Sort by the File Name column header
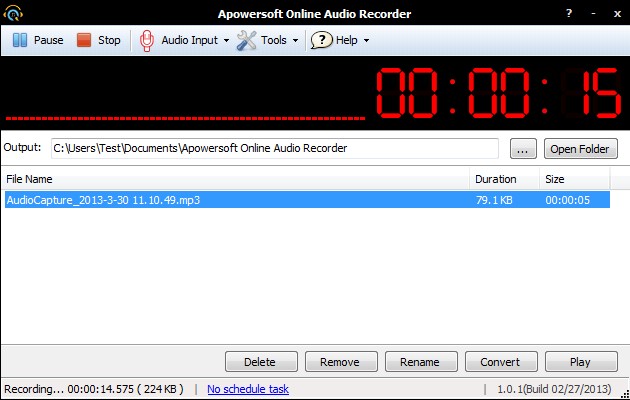Image resolution: width=630 pixels, height=400 pixels. pyautogui.click(x=236, y=179)
